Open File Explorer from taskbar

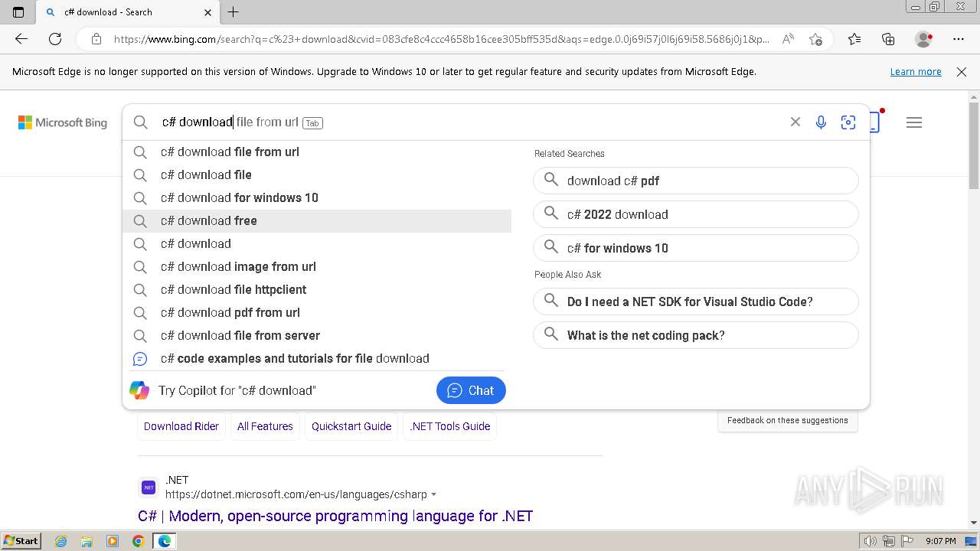point(87,541)
